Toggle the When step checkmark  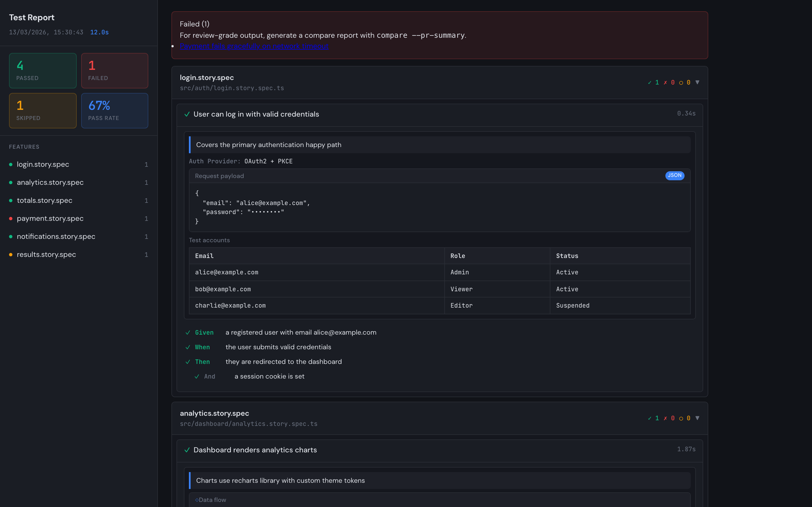188,347
